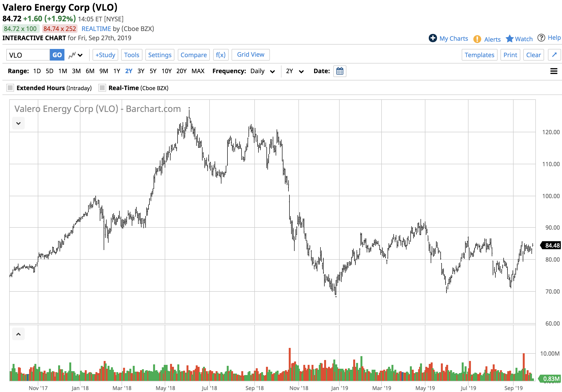This screenshot has height=392, width=562.
Task: Click the +Study button
Action: click(x=105, y=55)
